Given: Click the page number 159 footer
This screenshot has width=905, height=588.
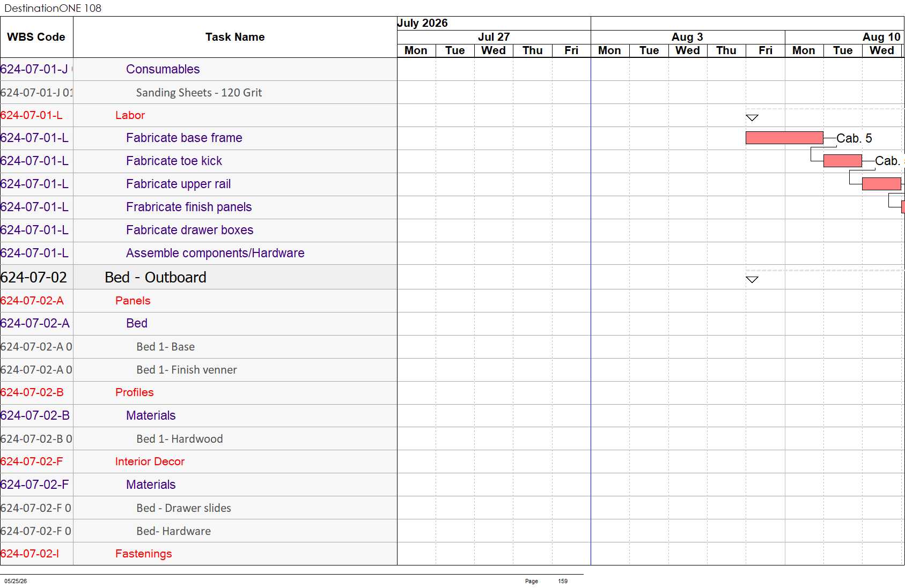Looking at the screenshot, I should pyautogui.click(x=563, y=581).
